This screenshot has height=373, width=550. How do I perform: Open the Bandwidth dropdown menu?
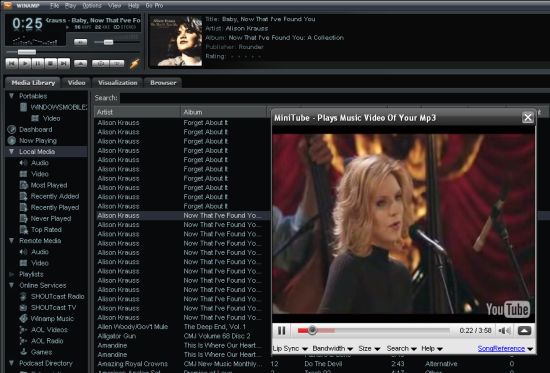[333, 348]
